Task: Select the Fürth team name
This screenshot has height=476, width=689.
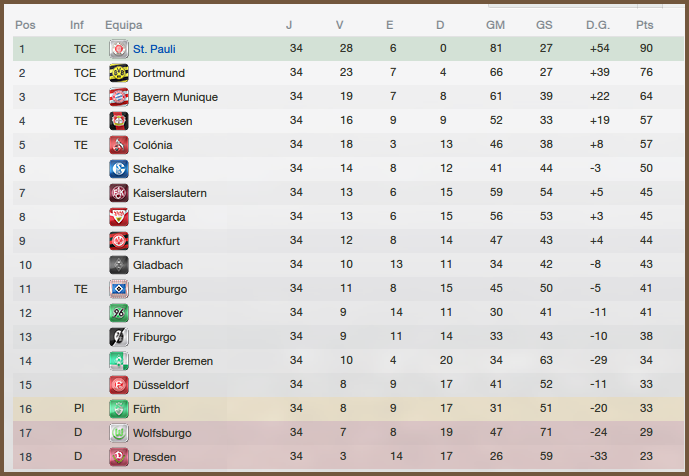Action: (x=146, y=409)
